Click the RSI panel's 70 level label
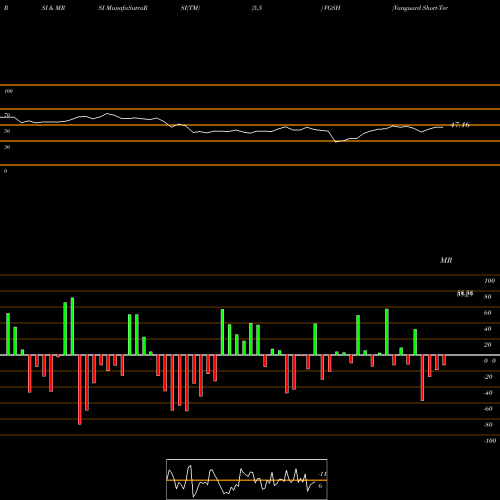This screenshot has width=500, height=500. (7, 115)
